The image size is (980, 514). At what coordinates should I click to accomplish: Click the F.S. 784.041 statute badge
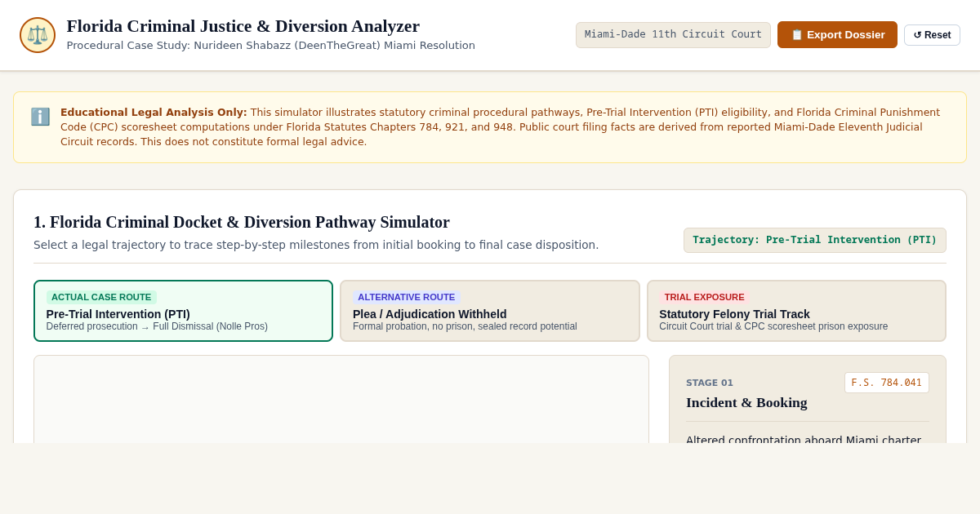[x=886, y=383]
